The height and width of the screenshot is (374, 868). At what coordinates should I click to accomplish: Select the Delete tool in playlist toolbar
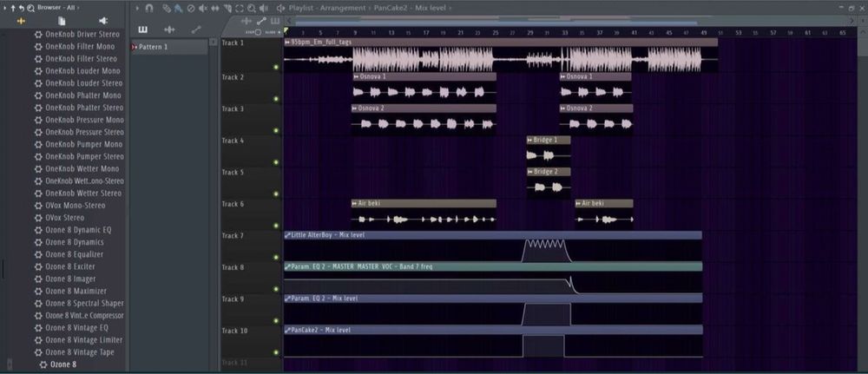191,9
